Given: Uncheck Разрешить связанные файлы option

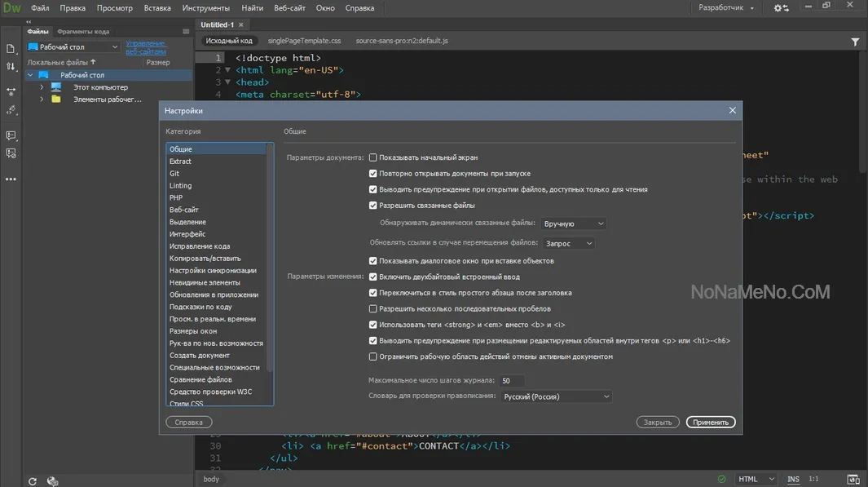Looking at the screenshot, I should click(x=373, y=206).
